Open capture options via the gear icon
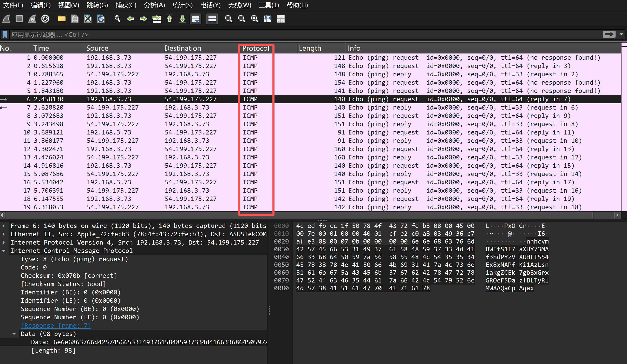627x364 pixels. pos(45,19)
